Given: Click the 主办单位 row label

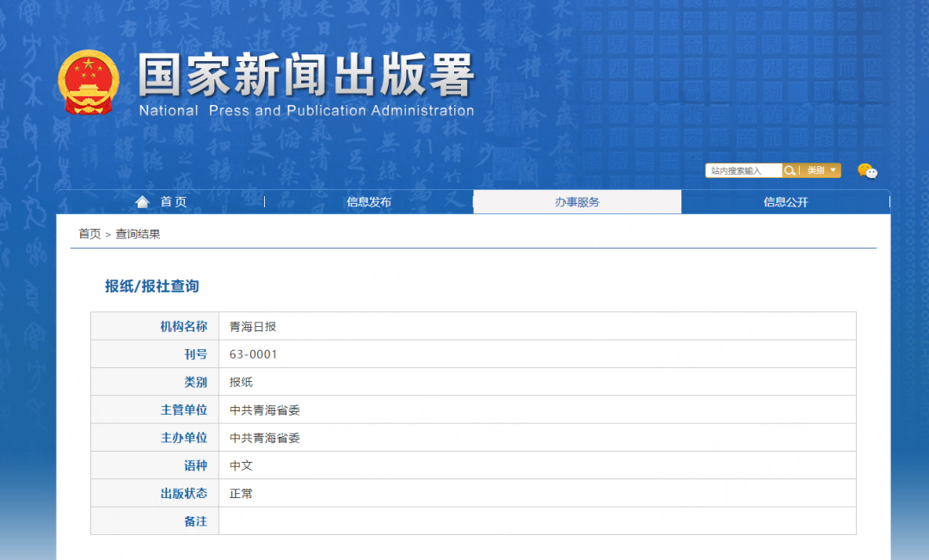Looking at the screenshot, I should click(184, 438).
